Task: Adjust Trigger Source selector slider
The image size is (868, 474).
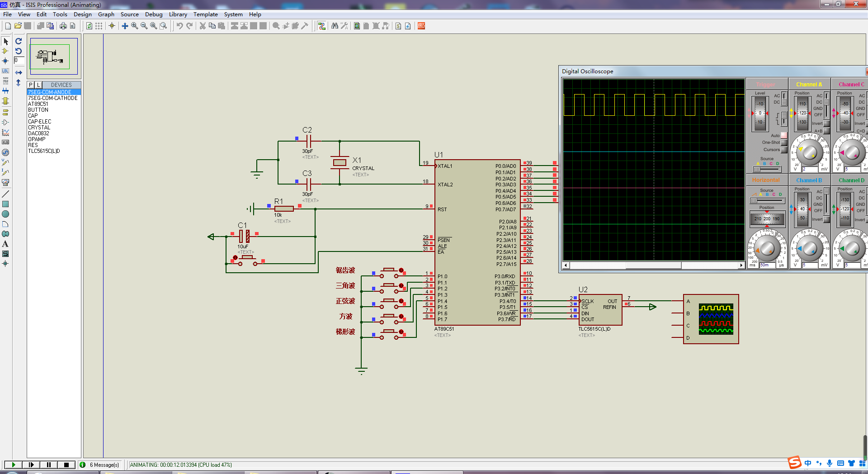Action: (767, 169)
